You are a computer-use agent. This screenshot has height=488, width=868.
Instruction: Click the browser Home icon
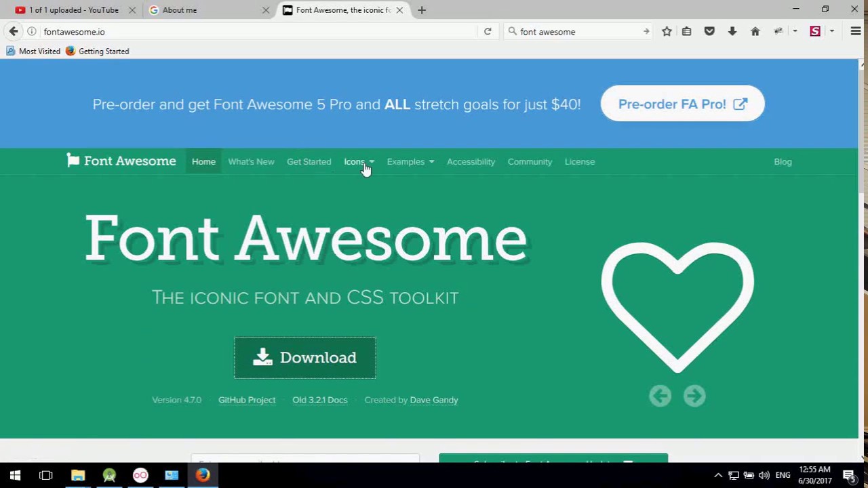(x=755, y=31)
